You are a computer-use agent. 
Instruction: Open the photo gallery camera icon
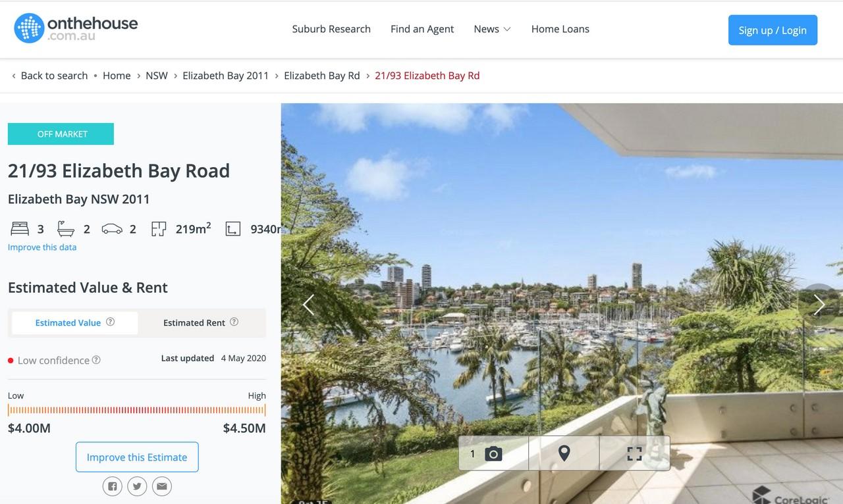pos(493,453)
